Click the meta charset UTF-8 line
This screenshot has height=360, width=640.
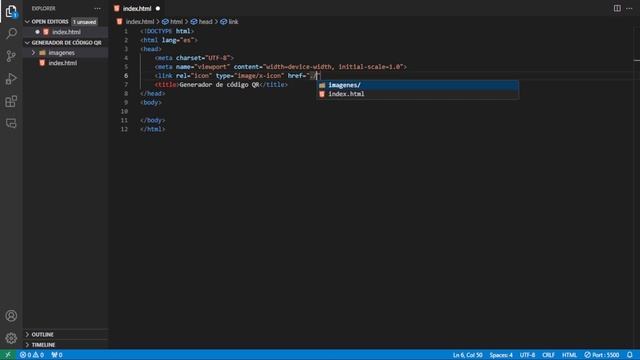[194, 58]
